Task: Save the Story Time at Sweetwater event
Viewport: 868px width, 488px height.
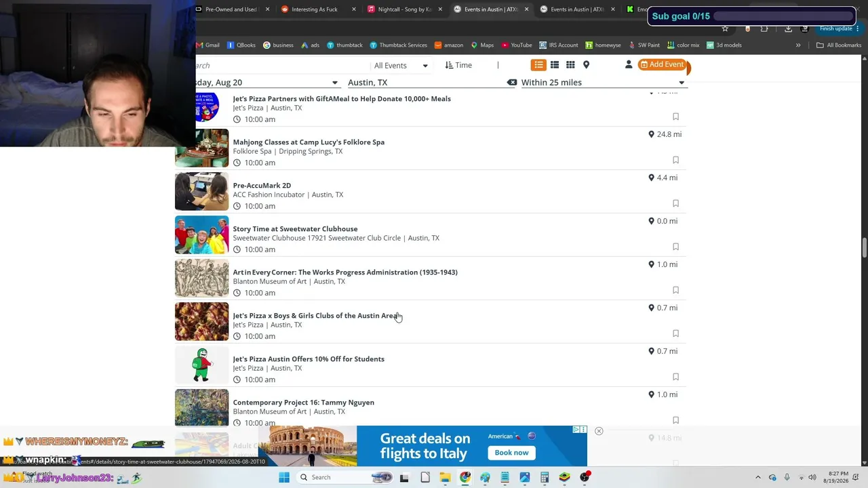Action: click(x=675, y=247)
